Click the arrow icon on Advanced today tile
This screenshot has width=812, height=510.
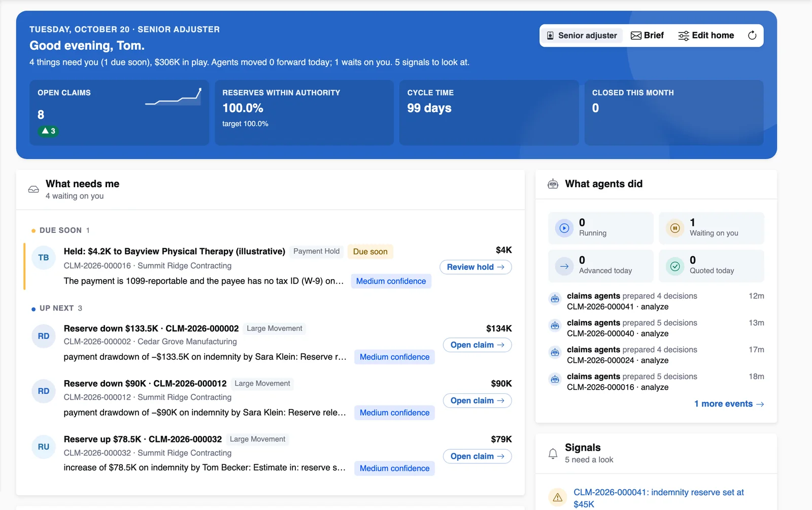coord(564,266)
